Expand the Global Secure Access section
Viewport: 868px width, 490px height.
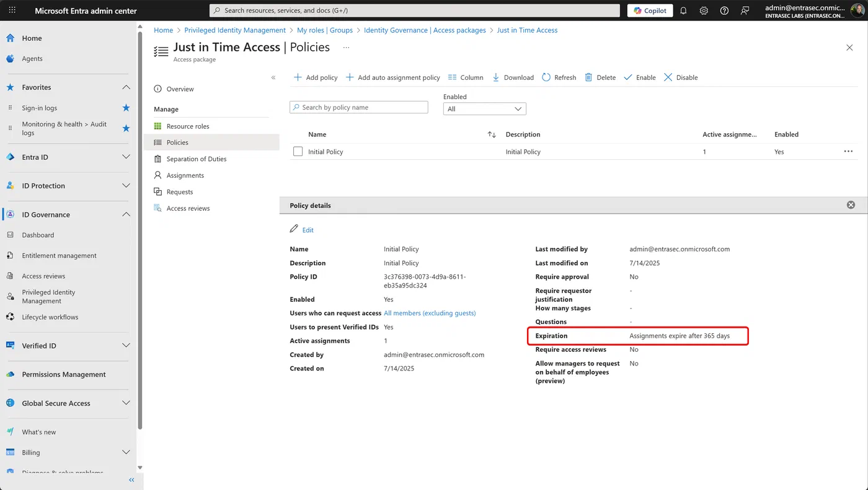click(x=126, y=403)
